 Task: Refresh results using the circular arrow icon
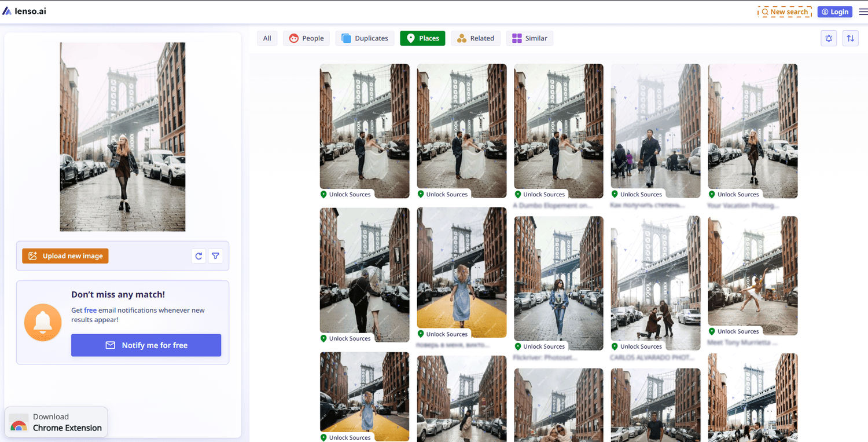[198, 255]
